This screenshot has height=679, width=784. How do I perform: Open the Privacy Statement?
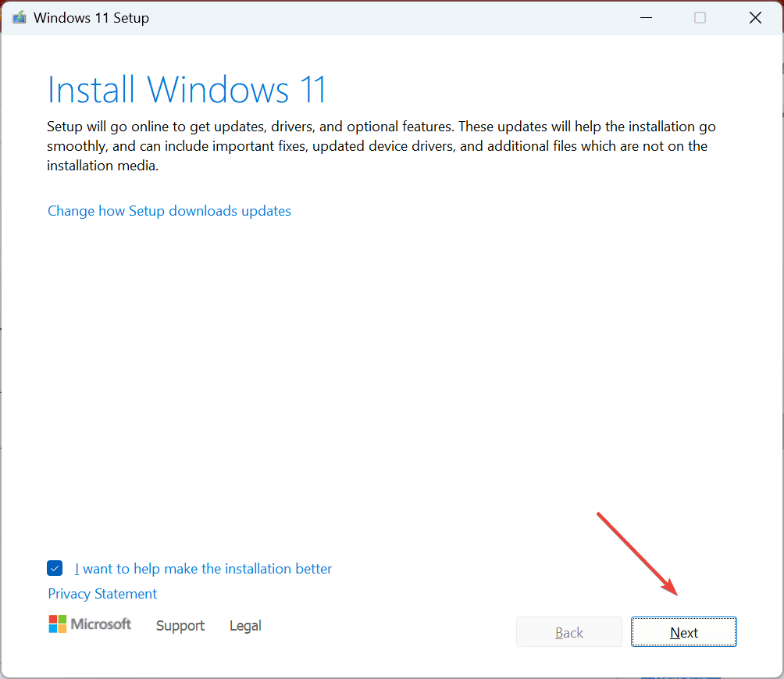pyautogui.click(x=102, y=593)
